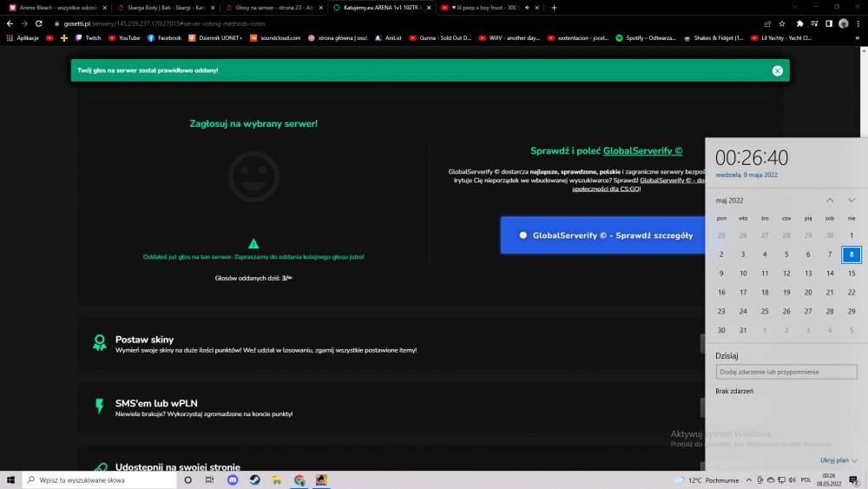Open the Dziennik UONET+ bookmark

tap(214, 38)
